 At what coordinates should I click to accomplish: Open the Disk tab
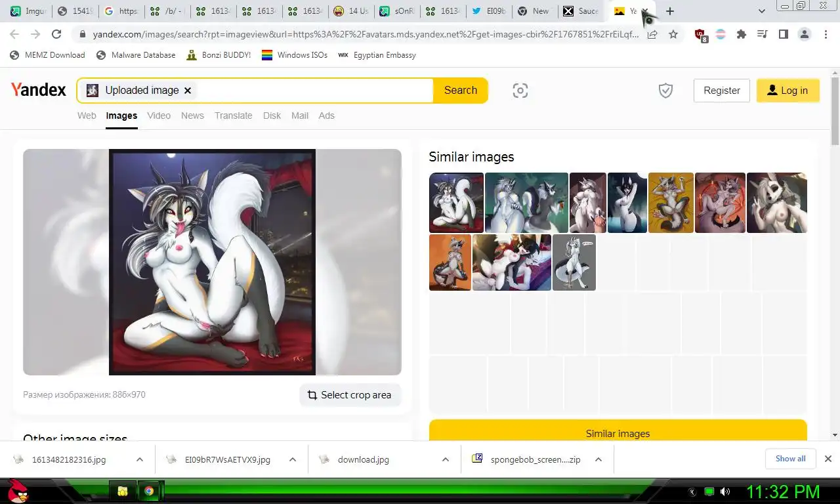pos(272,115)
